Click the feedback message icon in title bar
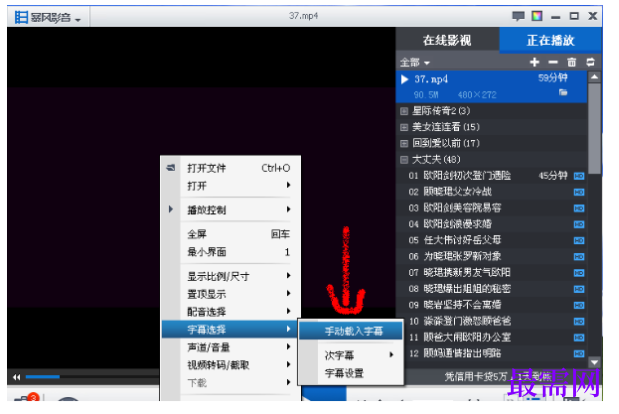The width and height of the screenshot is (619, 414). coord(518,16)
